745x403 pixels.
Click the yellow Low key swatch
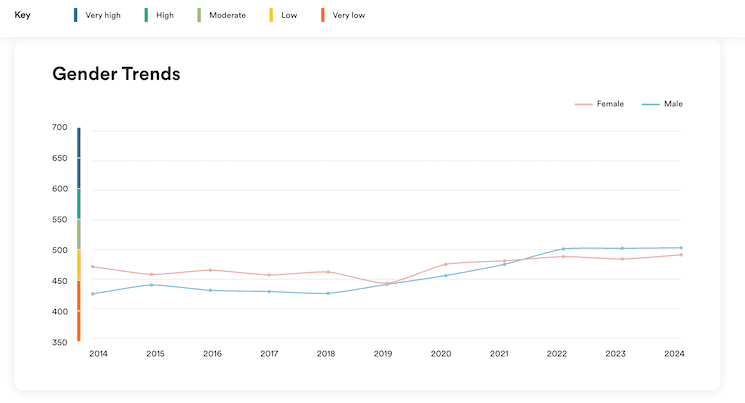[x=272, y=15]
